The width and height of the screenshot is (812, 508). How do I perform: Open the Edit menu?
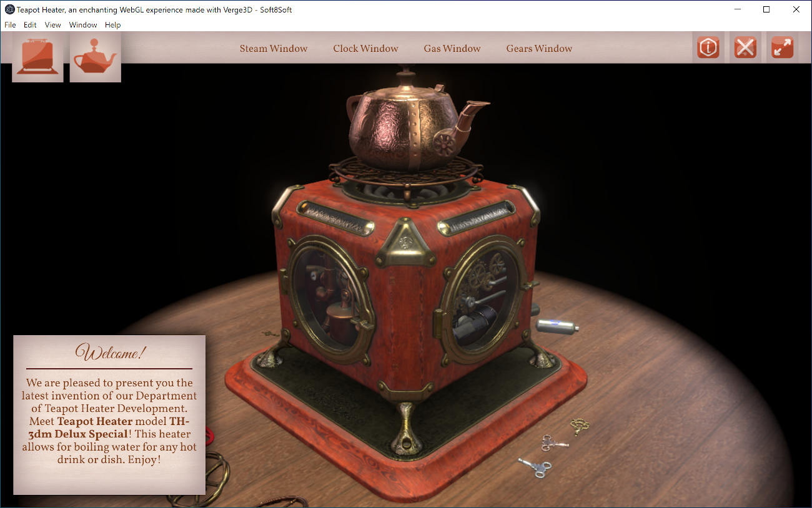click(x=30, y=25)
